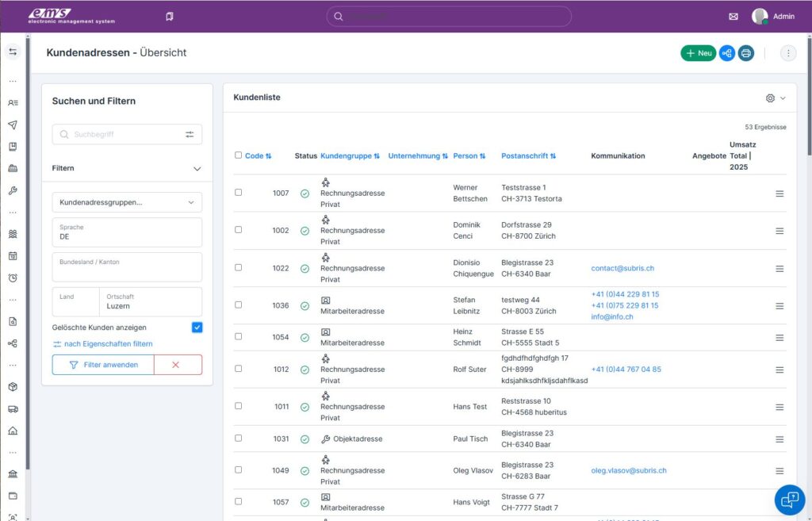The image size is (812, 521).
Task: Open the Kundenadressgruppen dropdown
Action: tap(127, 202)
